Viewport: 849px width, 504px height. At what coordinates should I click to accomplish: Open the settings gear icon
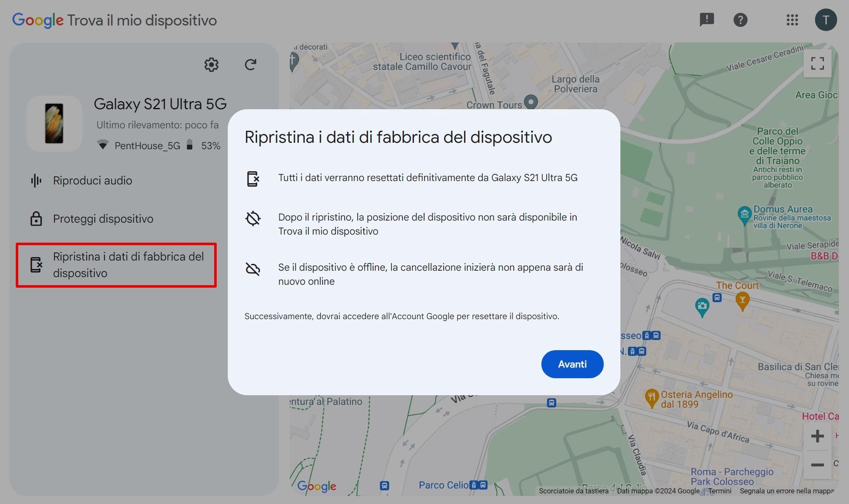(x=211, y=65)
